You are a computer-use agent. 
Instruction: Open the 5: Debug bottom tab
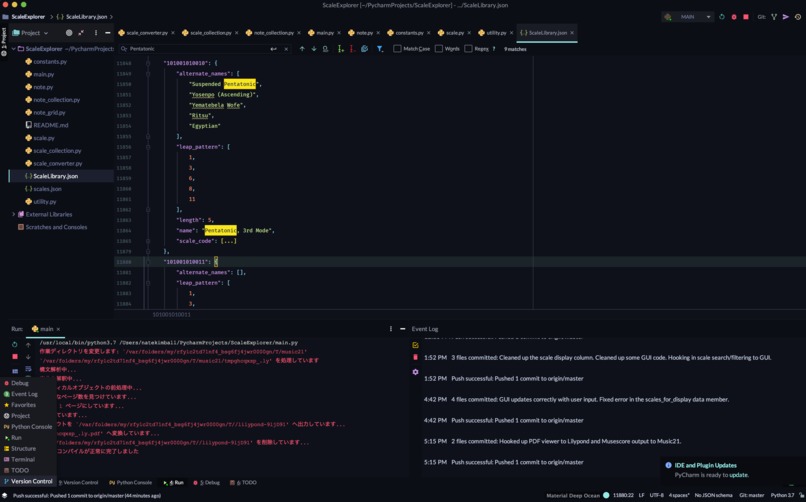206,482
